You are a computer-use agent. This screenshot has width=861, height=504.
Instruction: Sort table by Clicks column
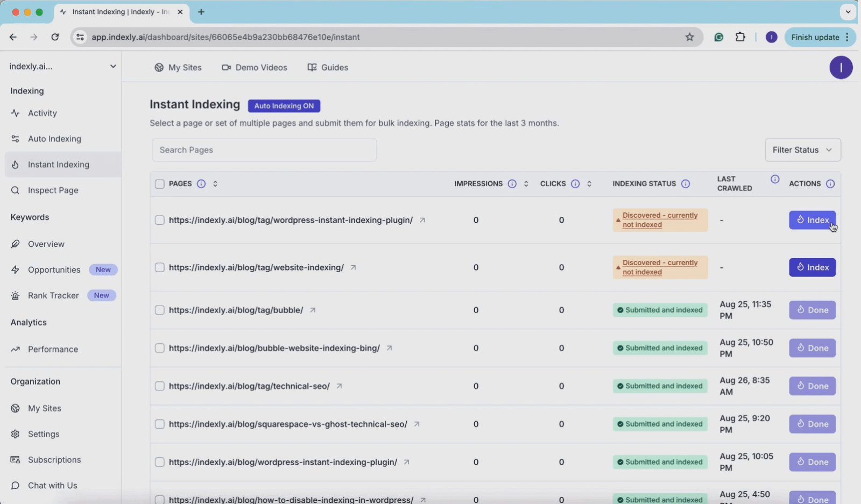pos(589,184)
